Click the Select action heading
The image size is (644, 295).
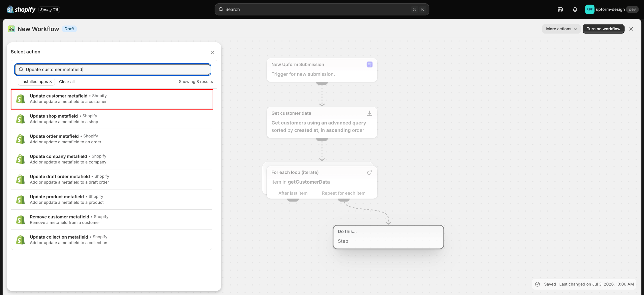pyautogui.click(x=25, y=52)
